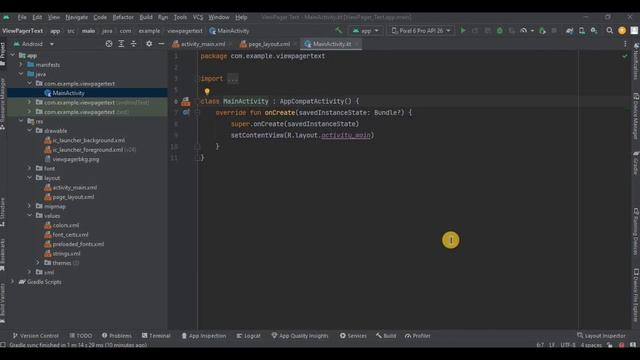Expand the font folder
The width and height of the screenshot is (640, 360).
point(30,168)
